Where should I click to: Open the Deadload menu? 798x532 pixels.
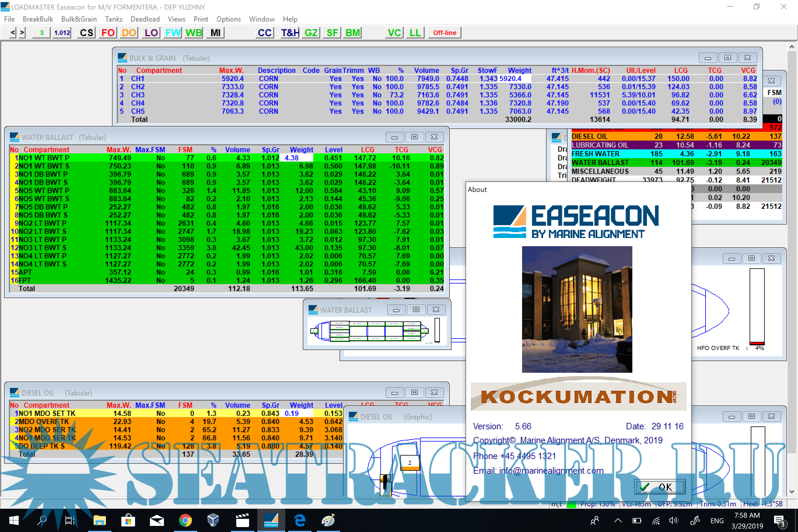click(x=145, y=19)
